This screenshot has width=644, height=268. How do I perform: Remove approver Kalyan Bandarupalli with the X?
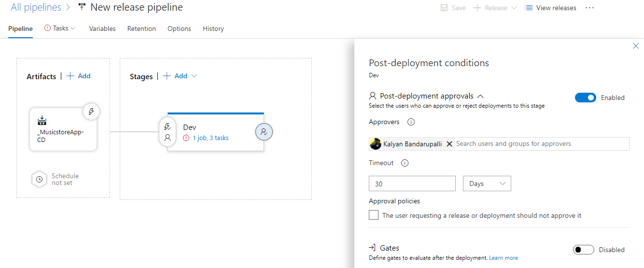(x=449, y=144)
